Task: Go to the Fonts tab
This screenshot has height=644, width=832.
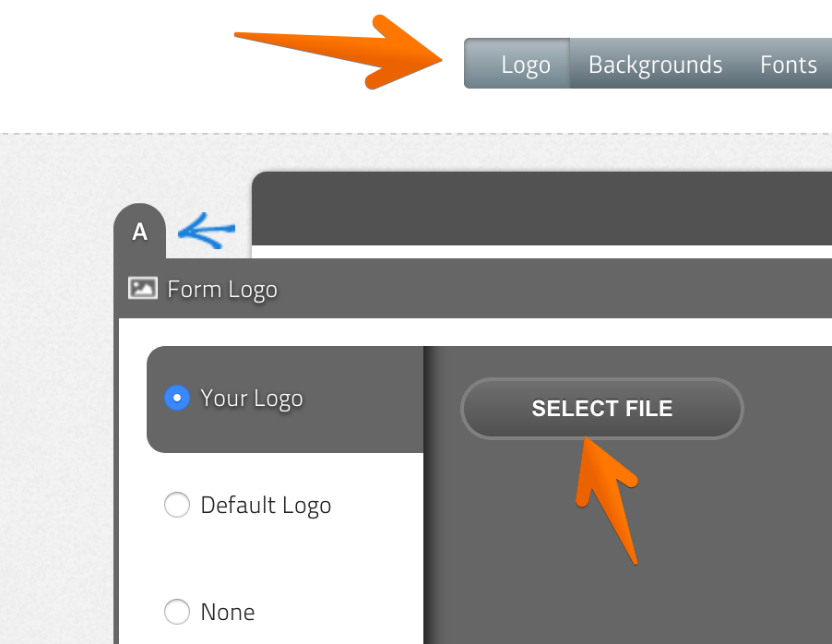Action: pyautogui.click(x=788, y=65)
